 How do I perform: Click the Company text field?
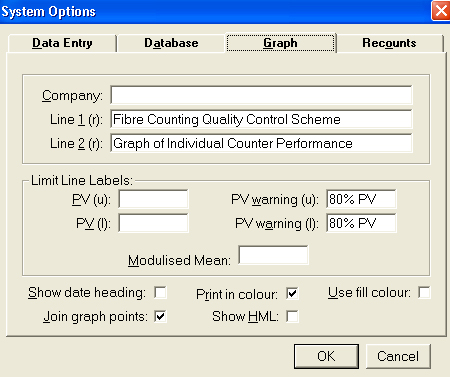261,95
